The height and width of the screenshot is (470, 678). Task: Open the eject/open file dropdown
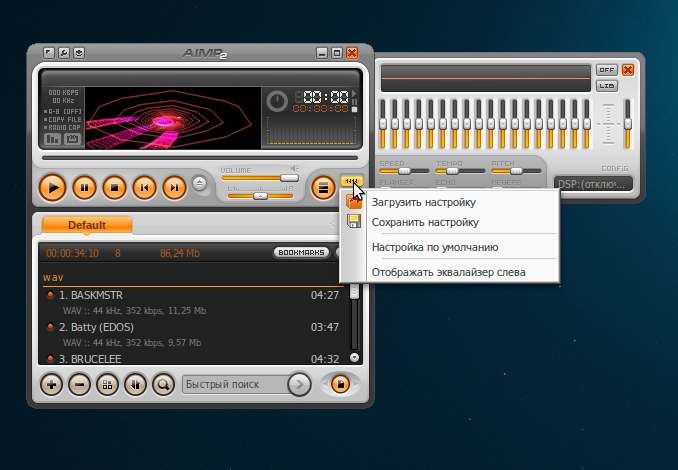[x=198, y=183]
